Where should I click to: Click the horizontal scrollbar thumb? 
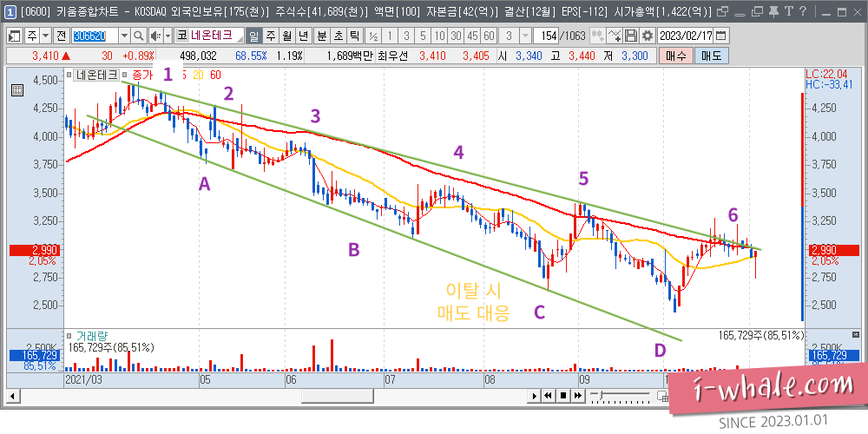pos(337,395)
